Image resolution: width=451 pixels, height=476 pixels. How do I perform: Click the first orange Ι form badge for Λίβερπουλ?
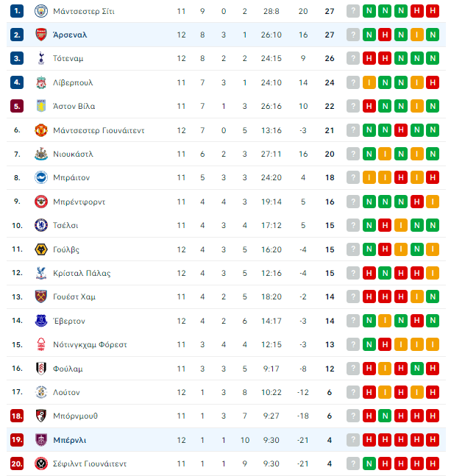(369, 82)
